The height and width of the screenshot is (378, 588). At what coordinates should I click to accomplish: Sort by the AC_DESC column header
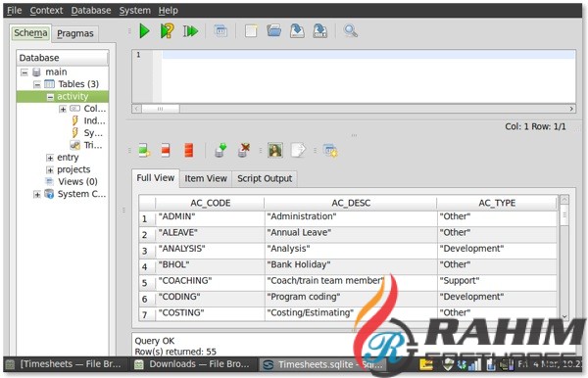[x=351, y=203]
